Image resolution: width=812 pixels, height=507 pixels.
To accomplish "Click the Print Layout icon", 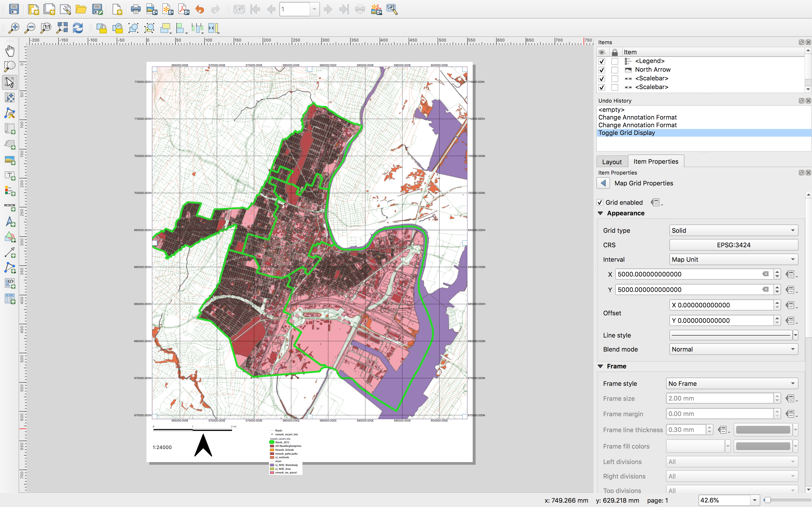I will 136,9.
